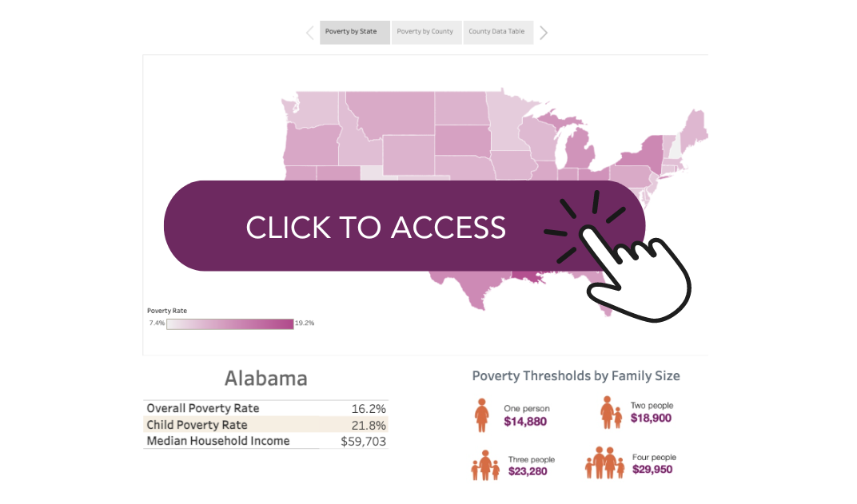This screenshot has width=857, height=504.
Task: Select Montana on the map
Action: click(x=389, y=114)
